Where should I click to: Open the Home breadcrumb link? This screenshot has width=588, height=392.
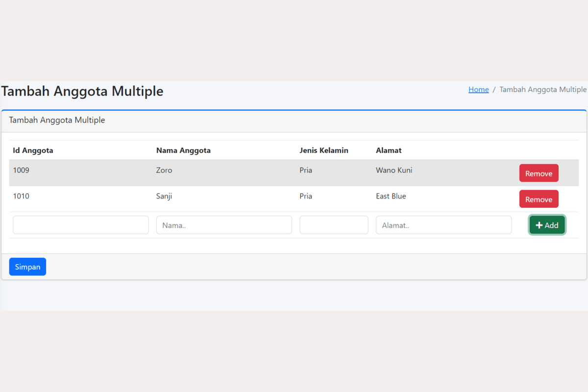pos(478,90)
